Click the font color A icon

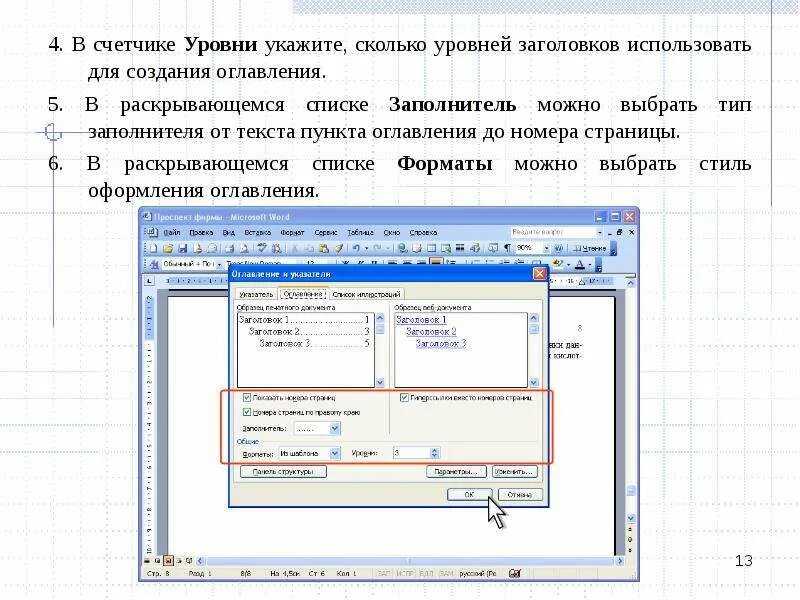(x=580, y=264)
